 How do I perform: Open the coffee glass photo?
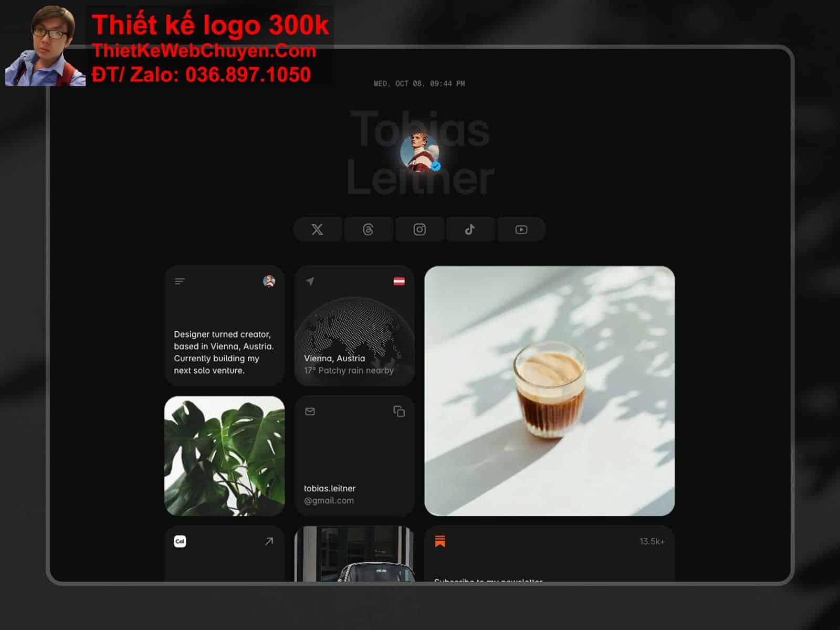pyautogui.click(x=549, y=391)
